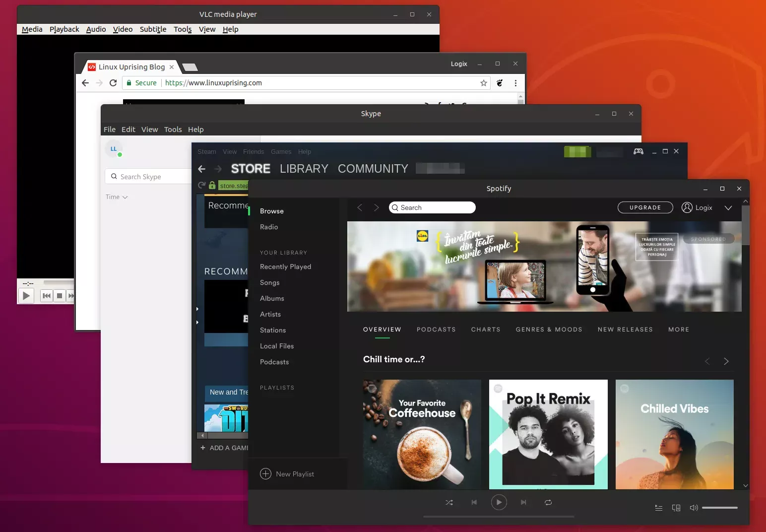The height and width of the screenshot is (532, 766).
Task: Mute Spotify using the speaker icon
Action: pos(694,508)
